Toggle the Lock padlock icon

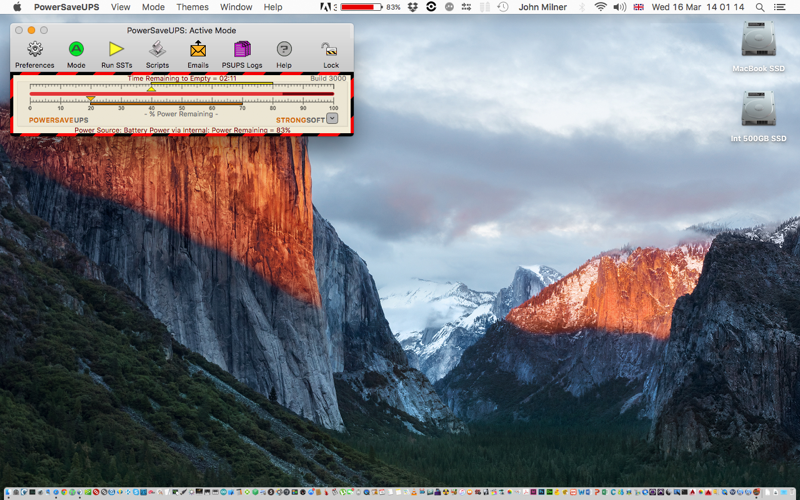(331, 49)
